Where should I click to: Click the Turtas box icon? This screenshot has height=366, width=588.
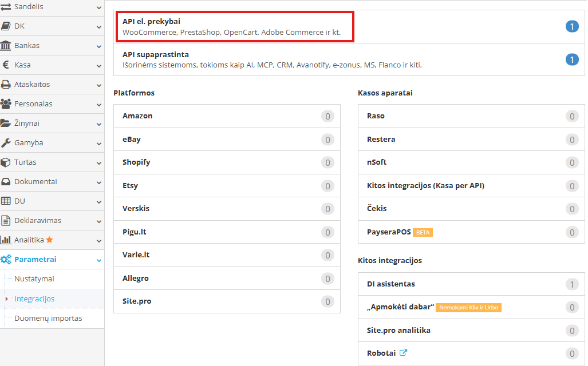(x=6, y=162)
